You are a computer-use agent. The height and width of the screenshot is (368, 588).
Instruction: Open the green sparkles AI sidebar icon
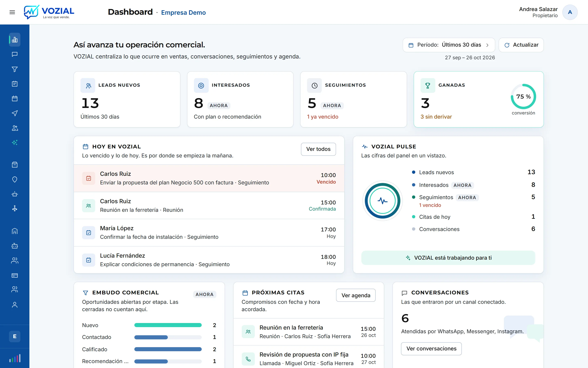click(14, 142)
